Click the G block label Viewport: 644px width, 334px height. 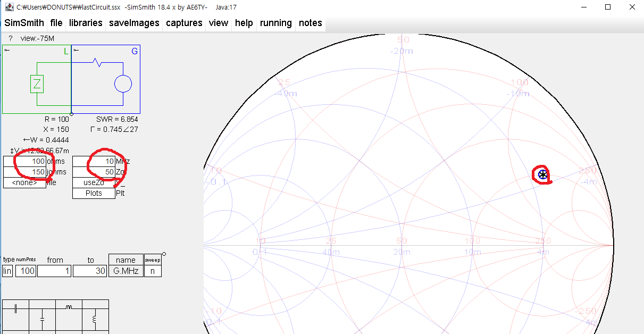point(135,51)
